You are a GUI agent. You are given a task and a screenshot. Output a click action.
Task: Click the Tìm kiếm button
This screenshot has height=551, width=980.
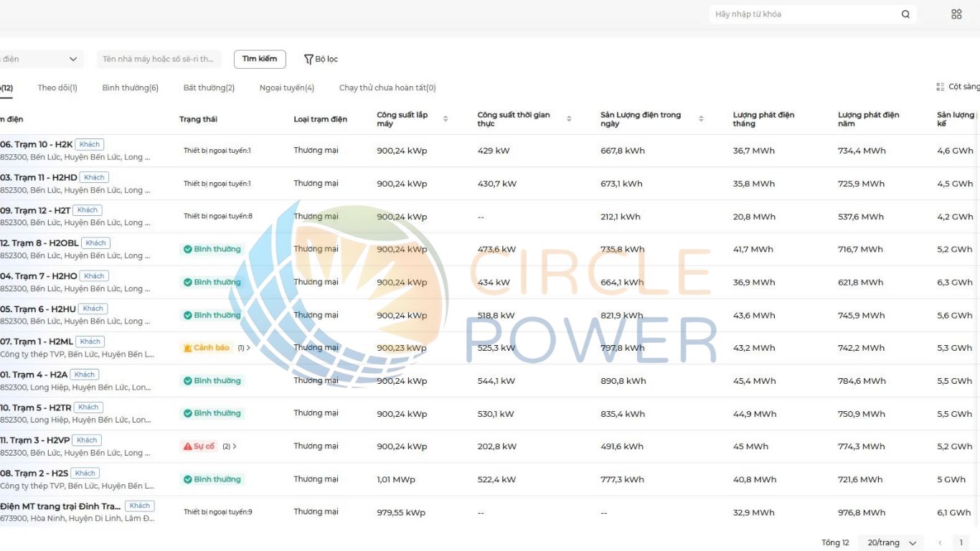pyautogui.click(x=260, y=60)
